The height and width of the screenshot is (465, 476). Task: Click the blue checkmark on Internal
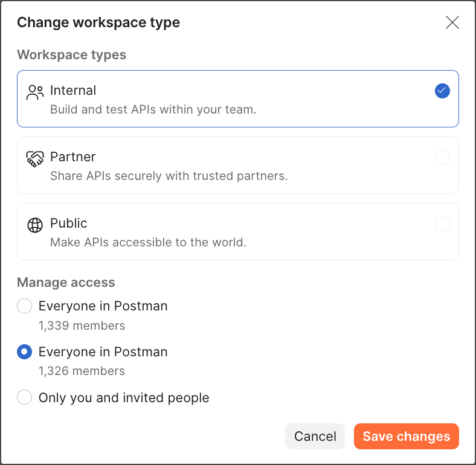[x=442, y=91]
